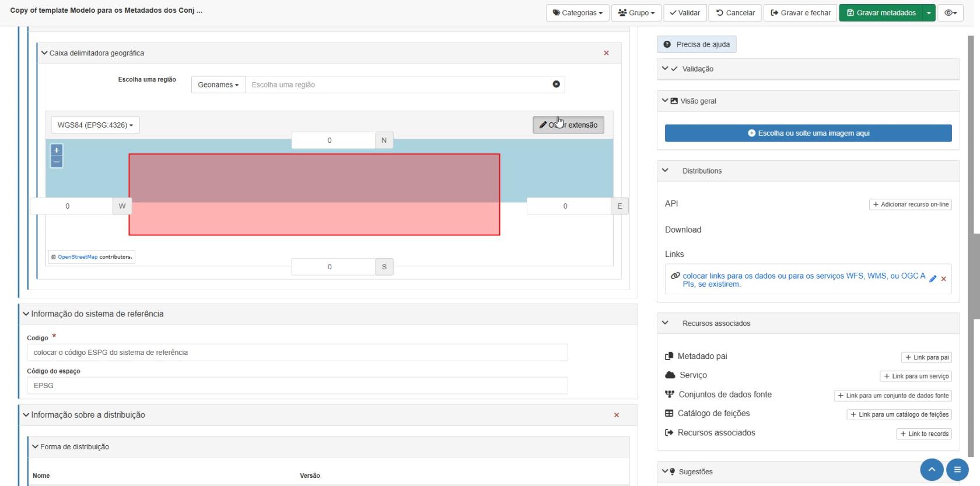Open the round hamburger menu button
The height and width of the screenshot is (486, 980).
click(957, 470)
